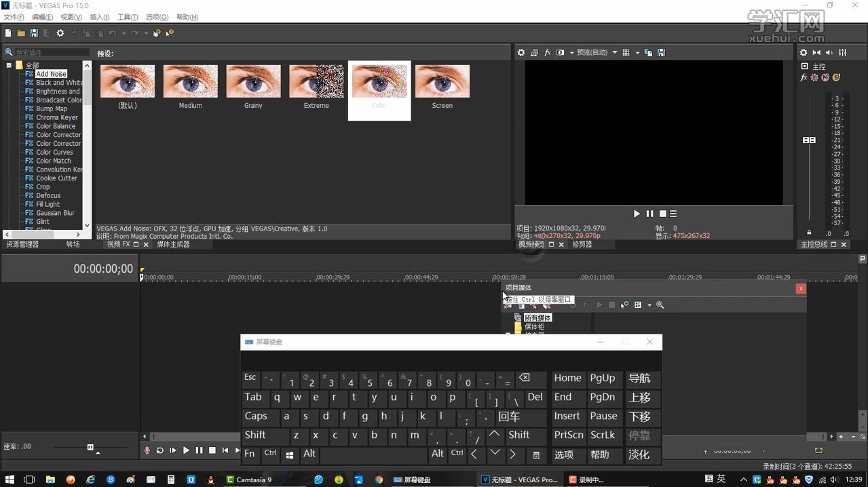Toggle split screen view icon in preview
This screenshot has width=868, height=487.
tap(561, 52)
